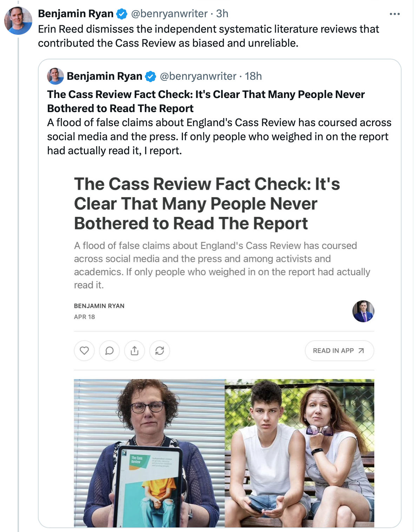Click small avatar in quoted tweet
417x532 pixels.
(55, 76)
